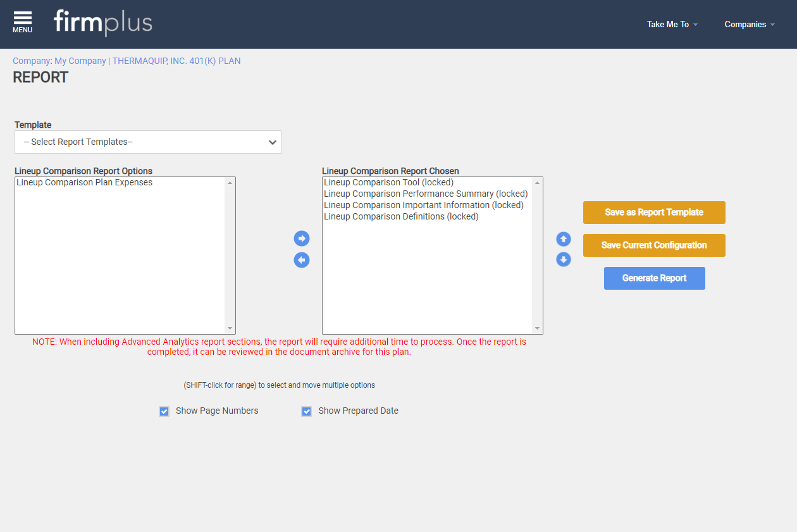Click the firmplus logo
The image size is (797, 532).
pos(103,23)
